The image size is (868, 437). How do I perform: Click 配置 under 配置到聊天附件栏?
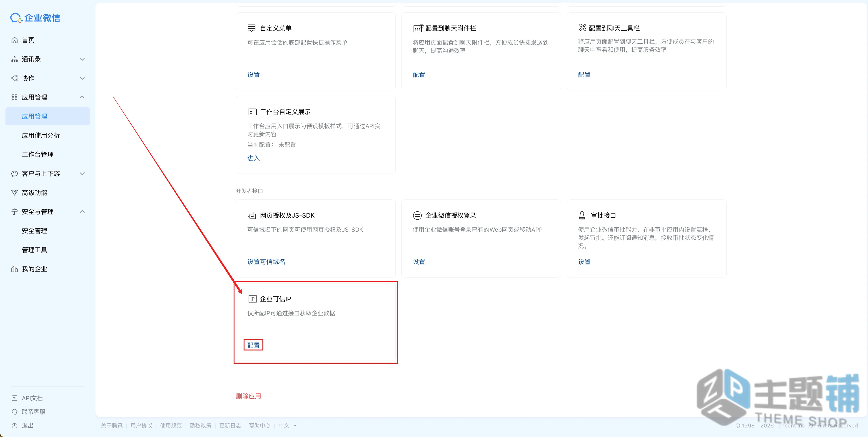coord(419,74)
